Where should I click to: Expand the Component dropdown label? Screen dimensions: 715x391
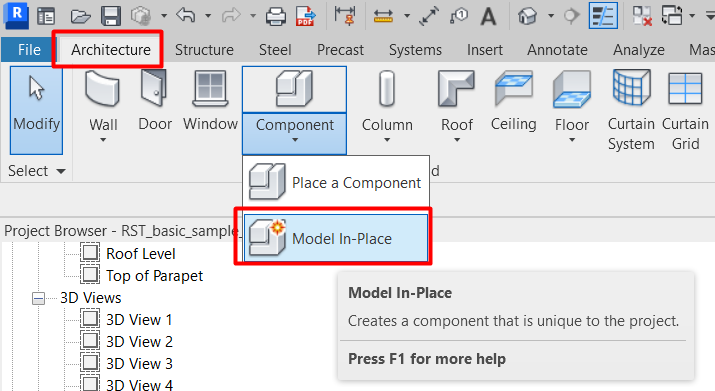pos(295,133)
